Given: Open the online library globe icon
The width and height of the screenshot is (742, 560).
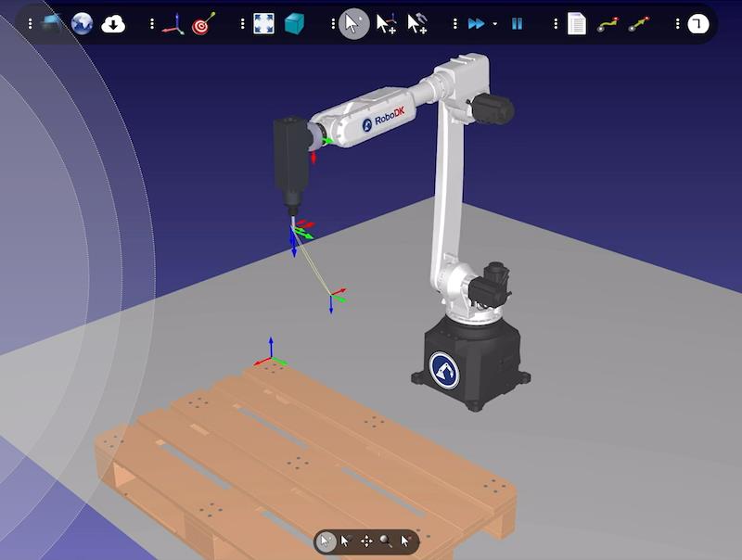Looking at the screenshot, I should [82, 24].
